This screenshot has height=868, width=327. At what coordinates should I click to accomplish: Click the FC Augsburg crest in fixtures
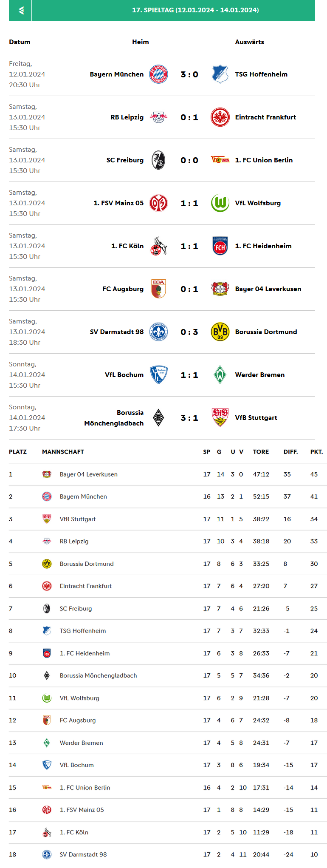click(158, 289)
